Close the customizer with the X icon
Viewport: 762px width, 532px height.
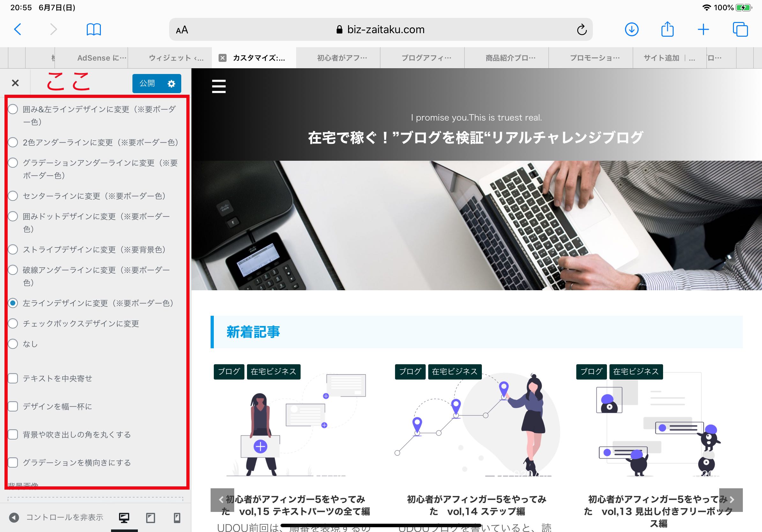(15, 83)
